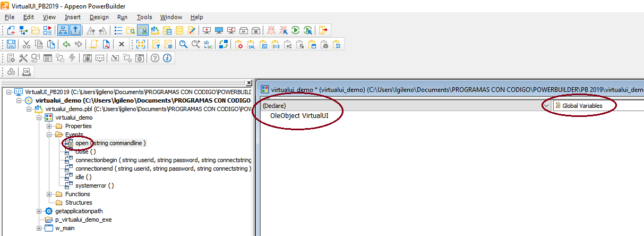The image size is (644, 236).
Task: Collapse the VirtualUI_PB2019 workspace node
Action: tap(10, 92)
